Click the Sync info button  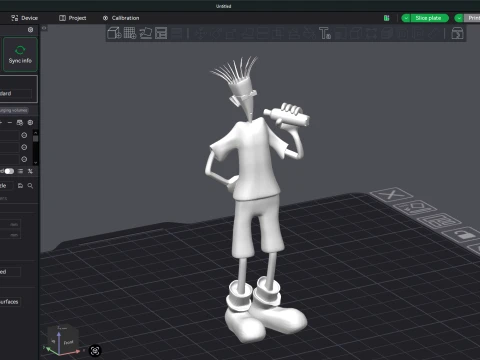click(x=20, y=55)
